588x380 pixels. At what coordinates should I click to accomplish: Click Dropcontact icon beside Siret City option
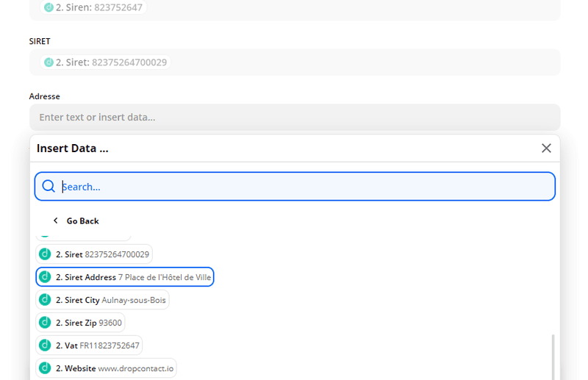coord(45,300)
